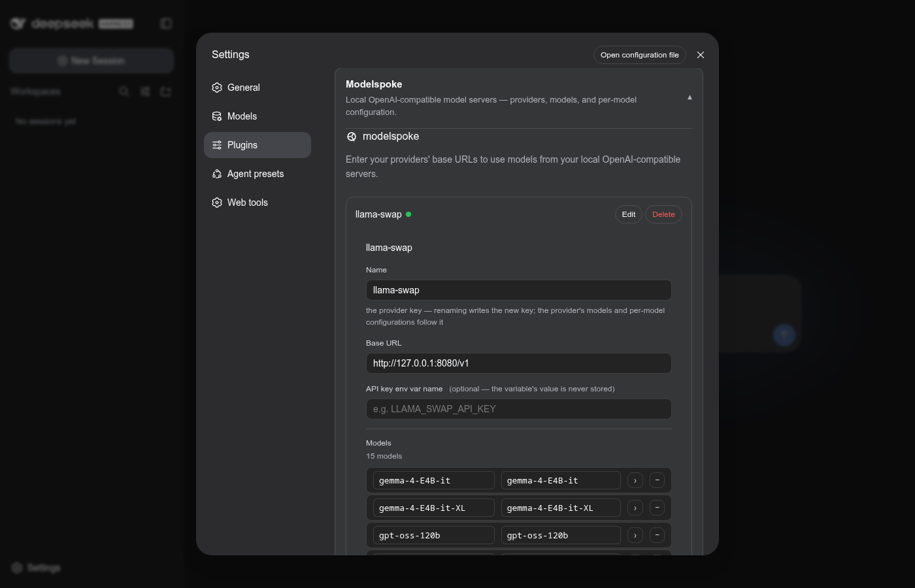Screen dimensions: 915x588
Task: Expand gemma-4-E4B-it-XL model configuration
Action: [x=635, y=508]
